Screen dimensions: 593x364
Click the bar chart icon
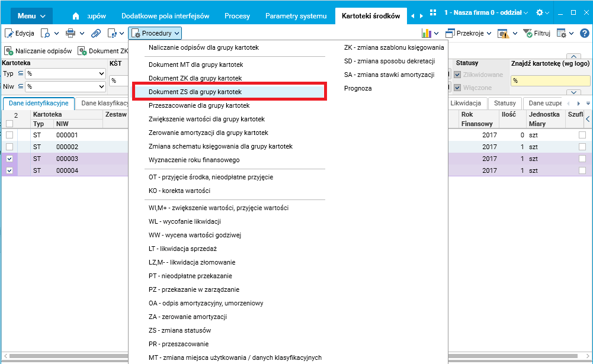427,33
